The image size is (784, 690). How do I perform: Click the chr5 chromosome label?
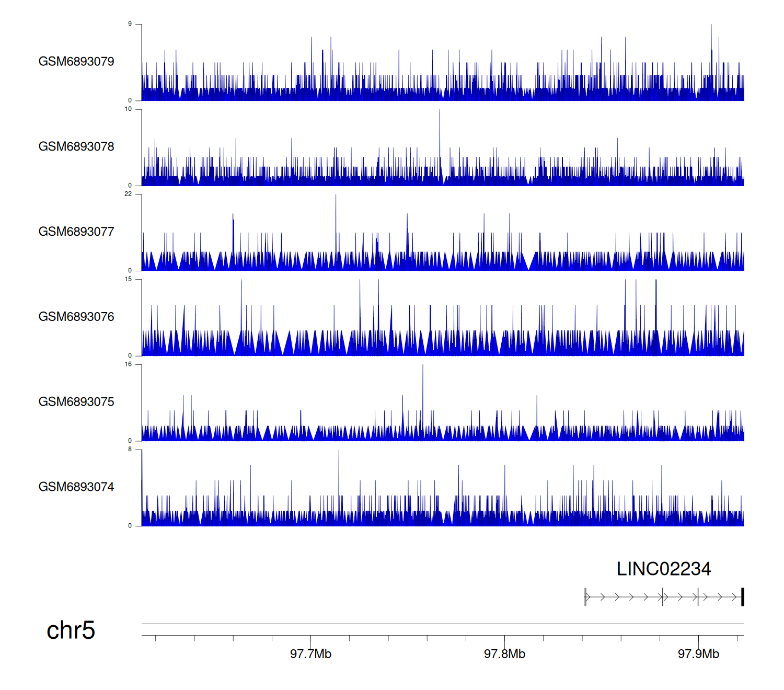coord(71,630)
